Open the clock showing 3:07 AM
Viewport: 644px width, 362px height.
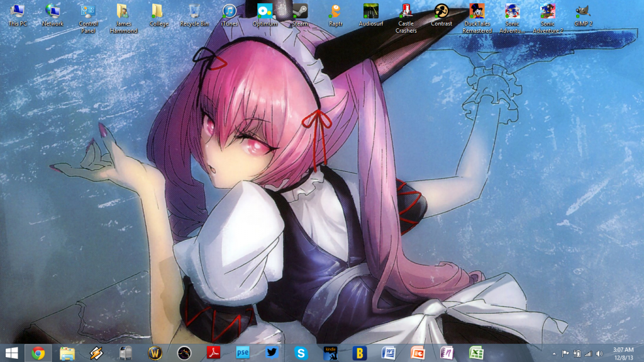(623, 353)
